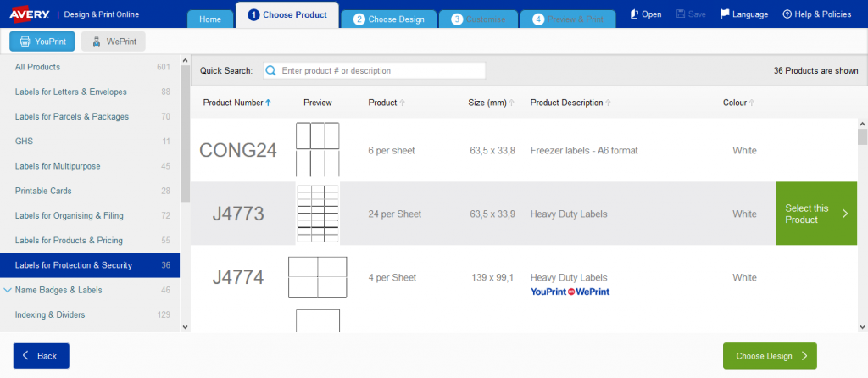Click the J4773 label sheet preview
The height and width of the screenshot is (378, 868).
[x=318, y=214]
